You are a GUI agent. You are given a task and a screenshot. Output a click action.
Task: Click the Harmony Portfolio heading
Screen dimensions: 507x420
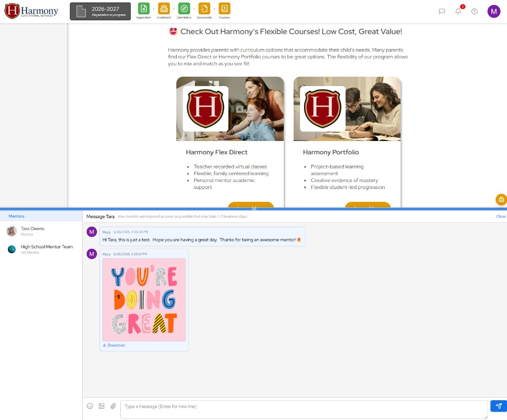[331, 152]
